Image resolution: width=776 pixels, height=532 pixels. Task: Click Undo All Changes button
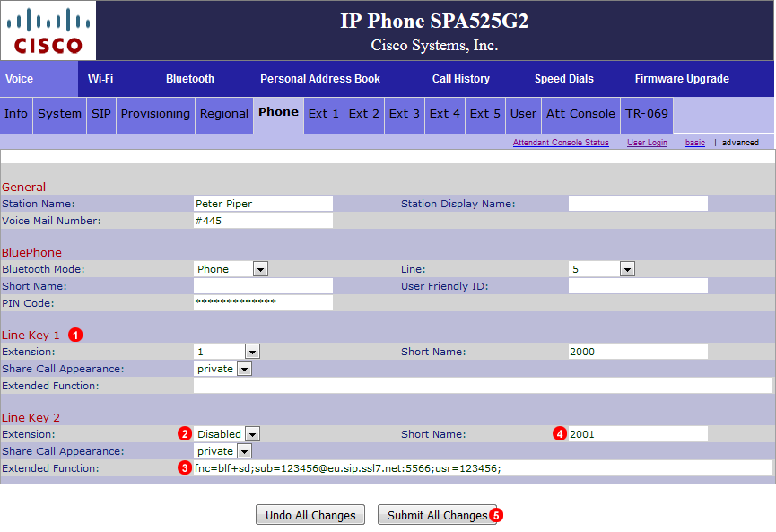[x=310, y=515]
